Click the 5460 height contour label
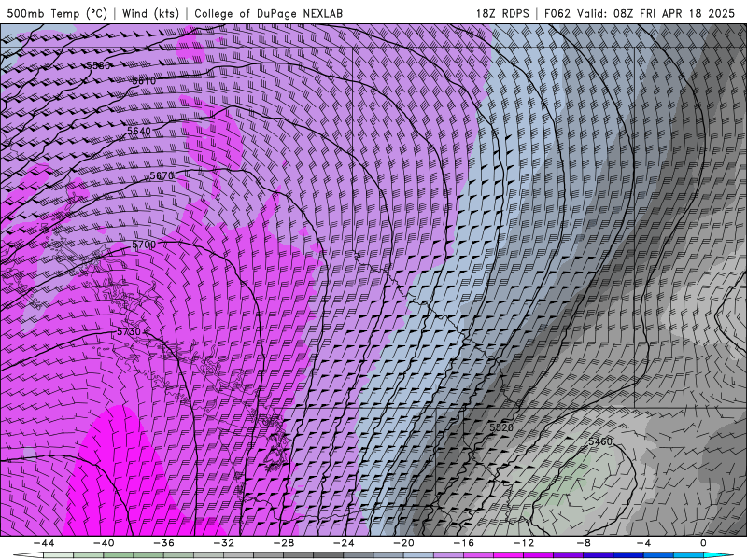 point(600,441)
